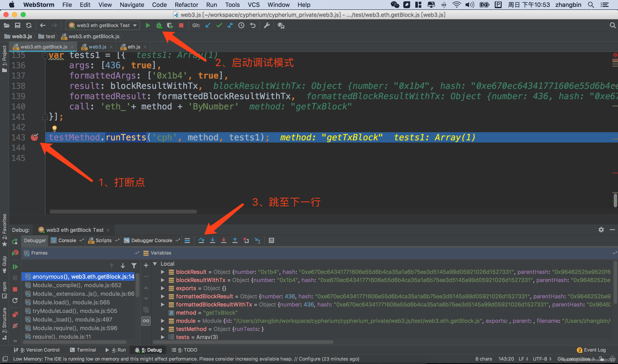Expand the module variable node
This screenshot has height=364, width=618.
click(162, 321)
